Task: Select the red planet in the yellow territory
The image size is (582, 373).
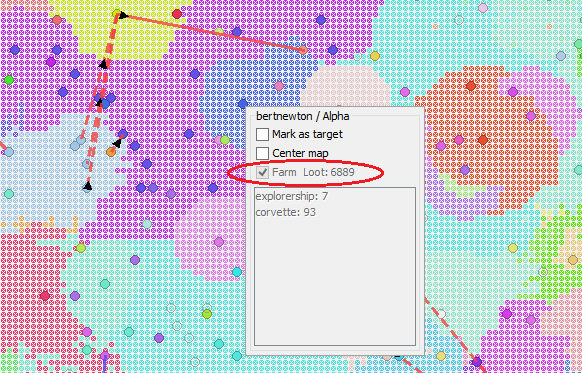Action: [177, 14]
